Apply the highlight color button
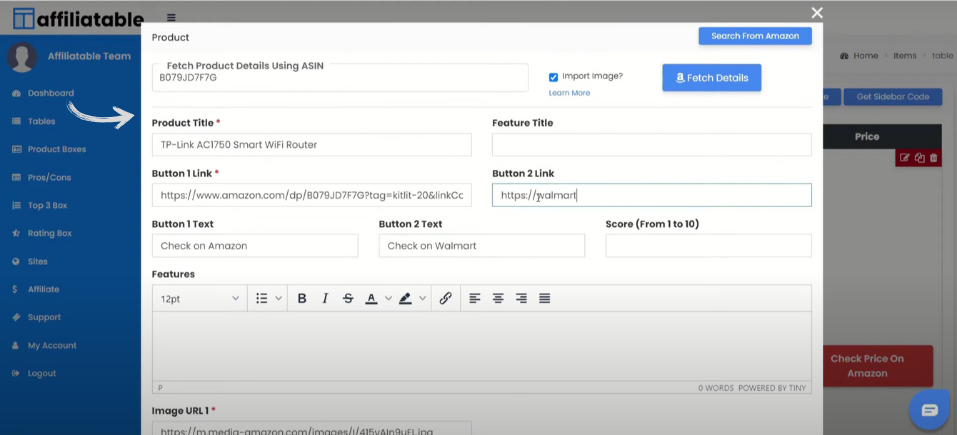This screenshot has width=957, height=435. [405, 298]
